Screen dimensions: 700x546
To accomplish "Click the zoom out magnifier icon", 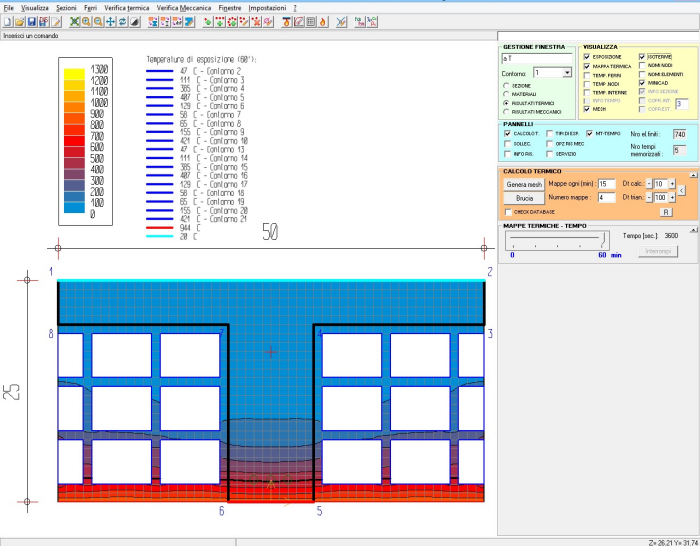I will click(98, 21).
